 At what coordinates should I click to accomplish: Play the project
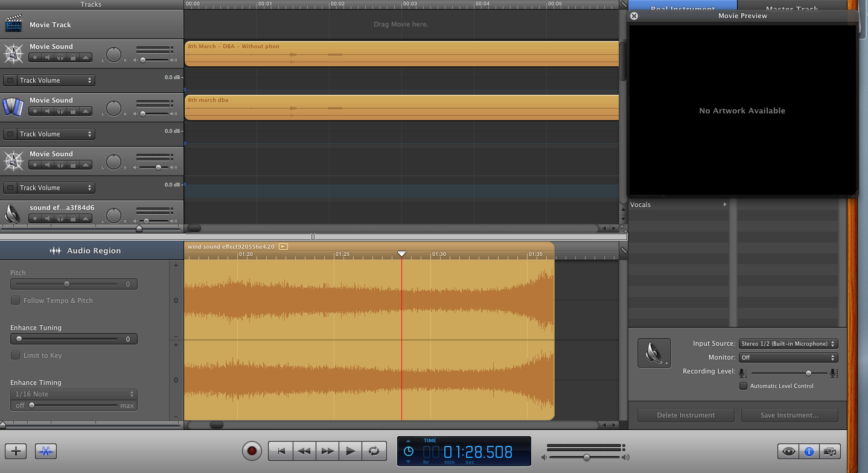coord(350,451)
